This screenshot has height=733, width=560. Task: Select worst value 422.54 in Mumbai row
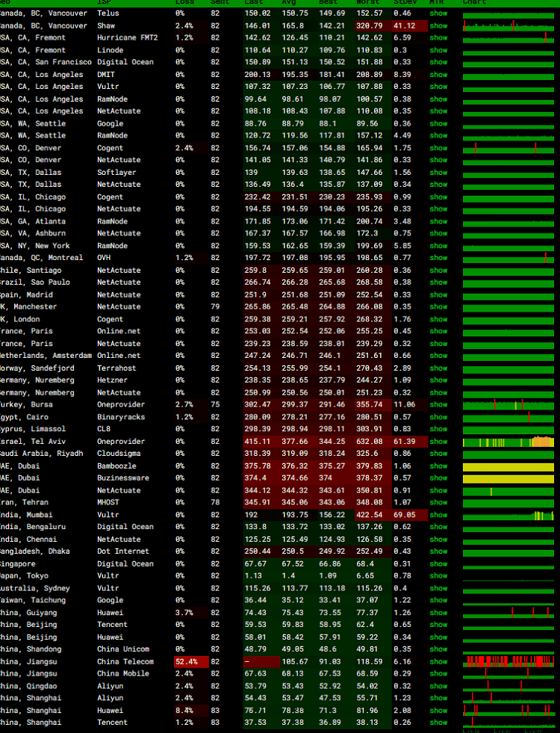(x=370, y=515)
